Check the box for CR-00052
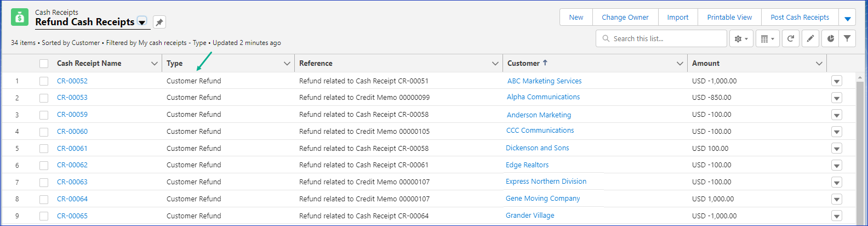The image size is (868, 226). [44, 81]
